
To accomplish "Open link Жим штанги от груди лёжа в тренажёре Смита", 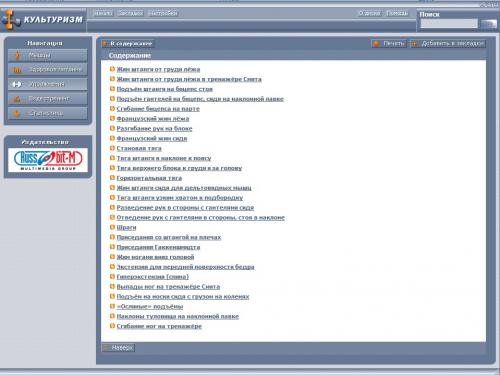I will tap(189, 79).
